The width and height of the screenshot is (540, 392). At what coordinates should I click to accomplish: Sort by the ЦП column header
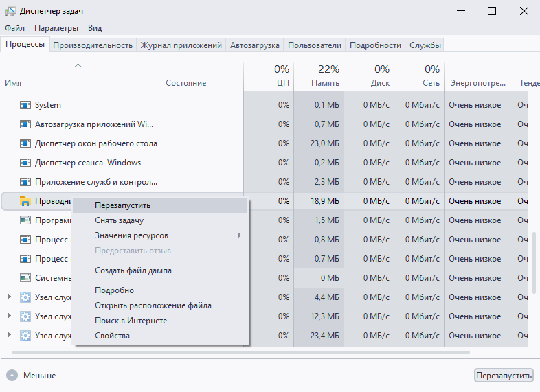point(269,77)
